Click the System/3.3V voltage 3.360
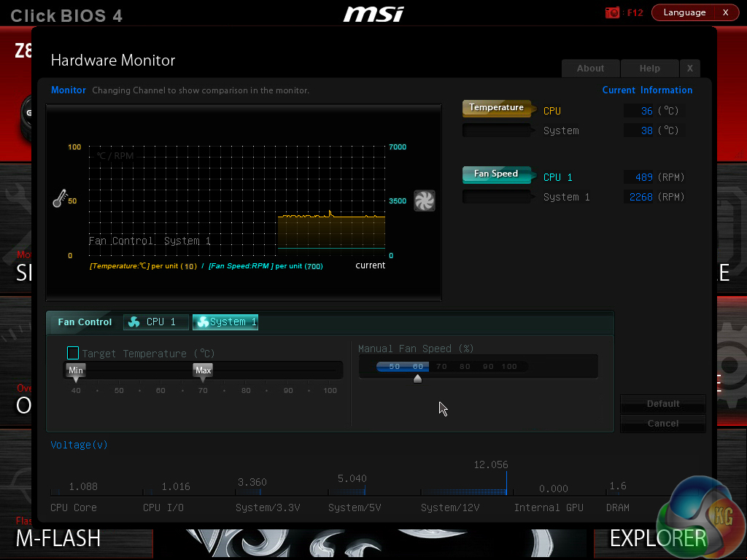This screenshot has height=560, width=747. coord(252,483)
